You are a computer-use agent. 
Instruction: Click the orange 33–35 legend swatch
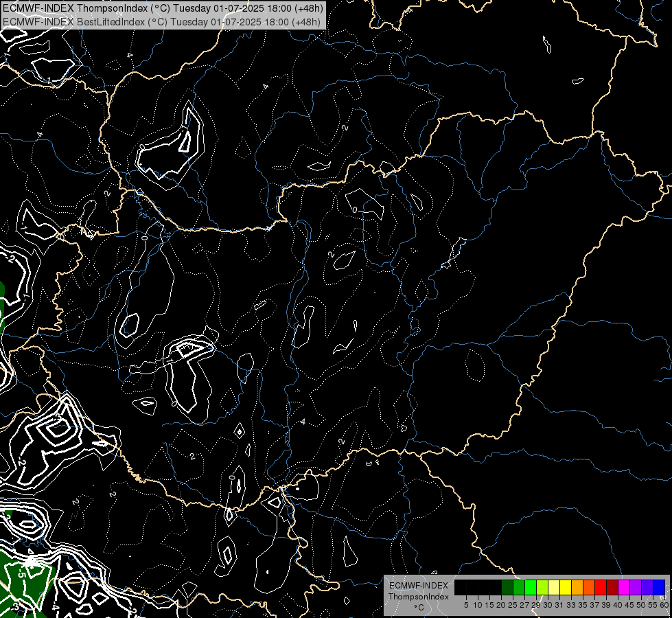(x=577, y=587)
